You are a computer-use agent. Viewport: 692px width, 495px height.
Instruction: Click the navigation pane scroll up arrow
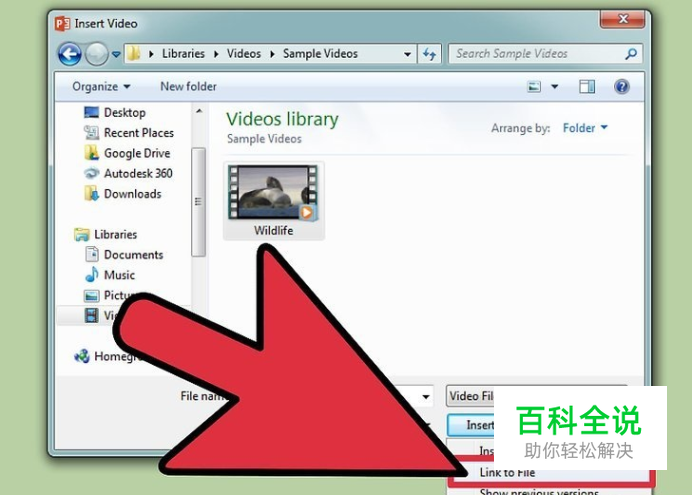(x=199, y=111)
